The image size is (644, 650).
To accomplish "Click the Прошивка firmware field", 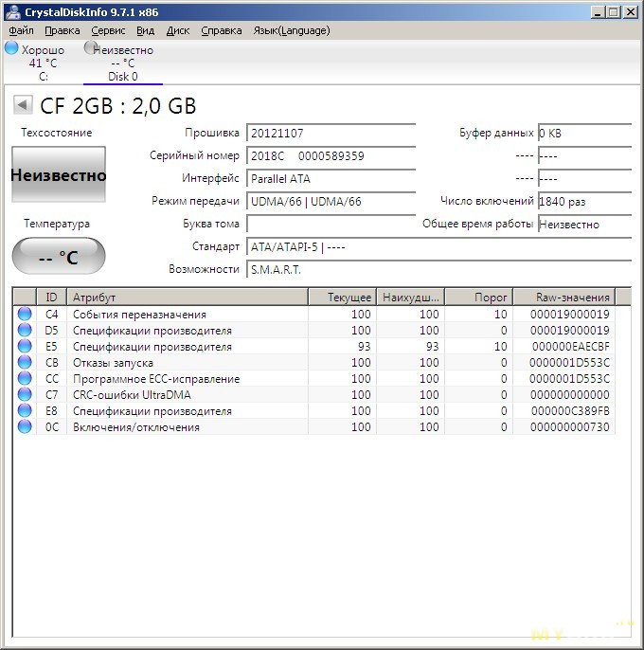I will coord(331,134).
